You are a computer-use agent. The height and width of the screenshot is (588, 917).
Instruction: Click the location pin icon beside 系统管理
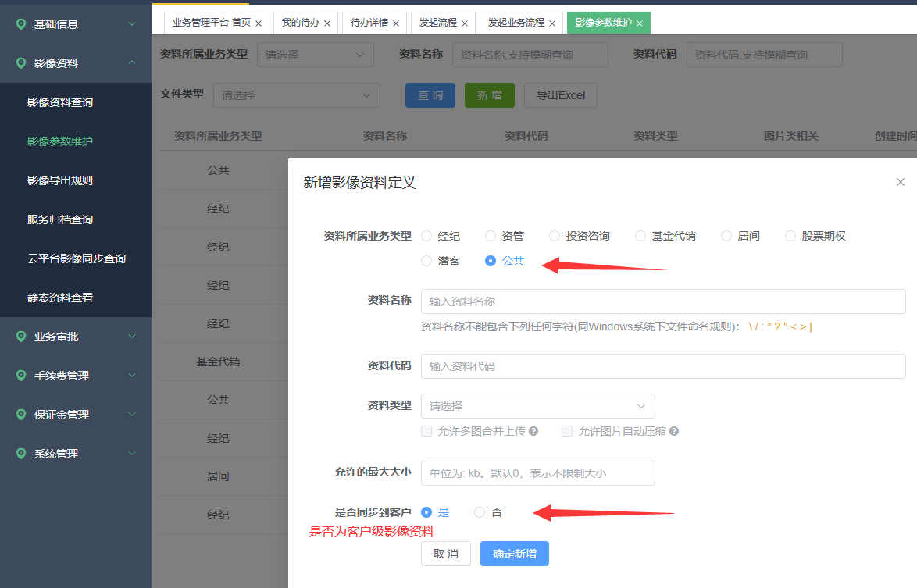(x=21, y=454)
